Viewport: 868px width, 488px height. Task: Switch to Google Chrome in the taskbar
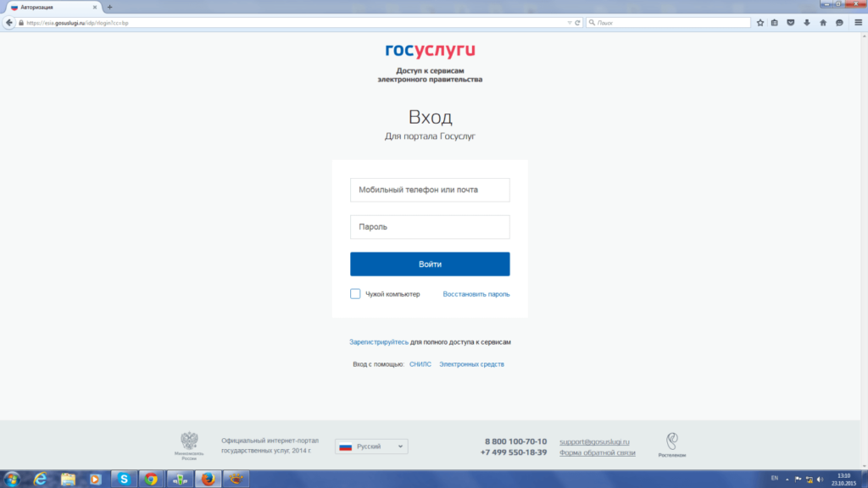151,480
